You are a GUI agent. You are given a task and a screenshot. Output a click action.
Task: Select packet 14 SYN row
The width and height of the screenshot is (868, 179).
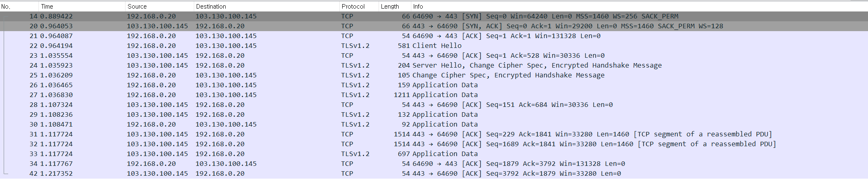434,16
